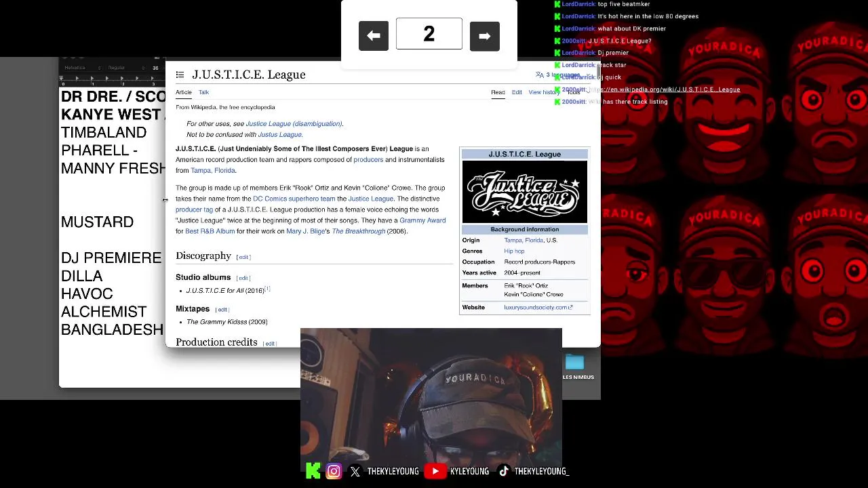868x488 pixels.
Task: Click the TikTok icon in overlay
Action: pyautogui.click(x=504, y=471)
